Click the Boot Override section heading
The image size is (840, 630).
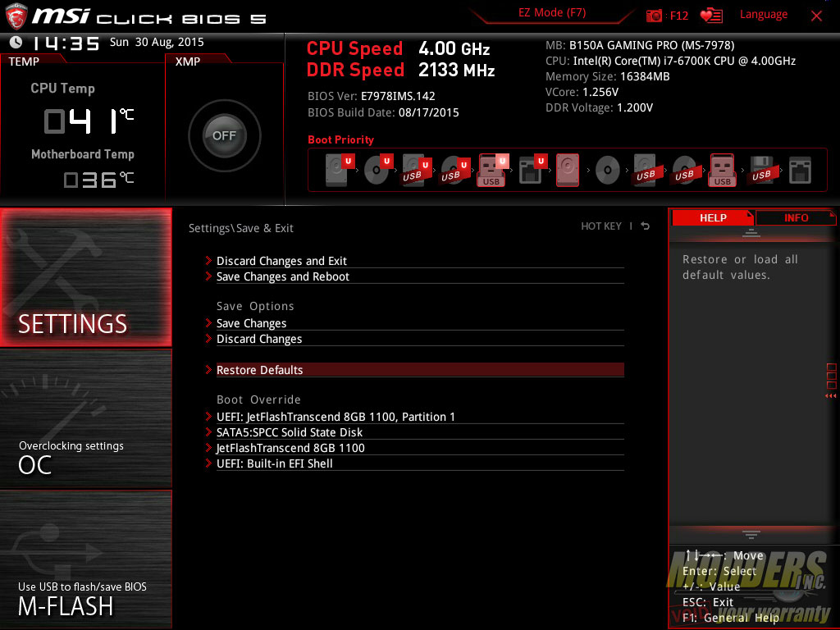click(x=258, y=399)
